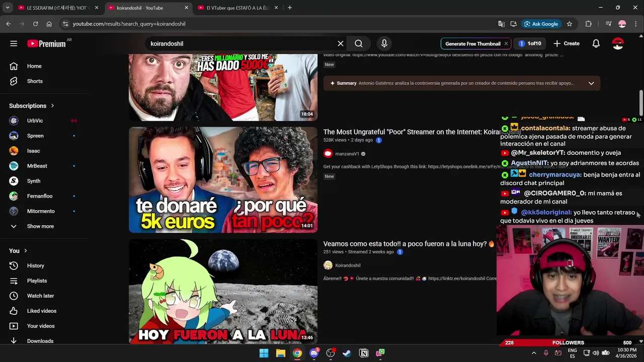Play the 'te donaré 5k euros' thumbnail
This screenshot has width=644, height=362.
(x=223, y=180)
